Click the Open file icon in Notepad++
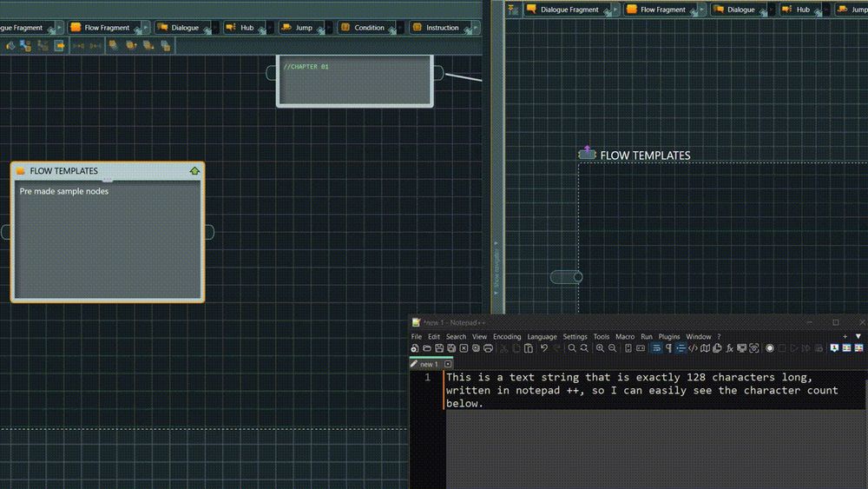 pyautogui.click(x=427, y=348)
